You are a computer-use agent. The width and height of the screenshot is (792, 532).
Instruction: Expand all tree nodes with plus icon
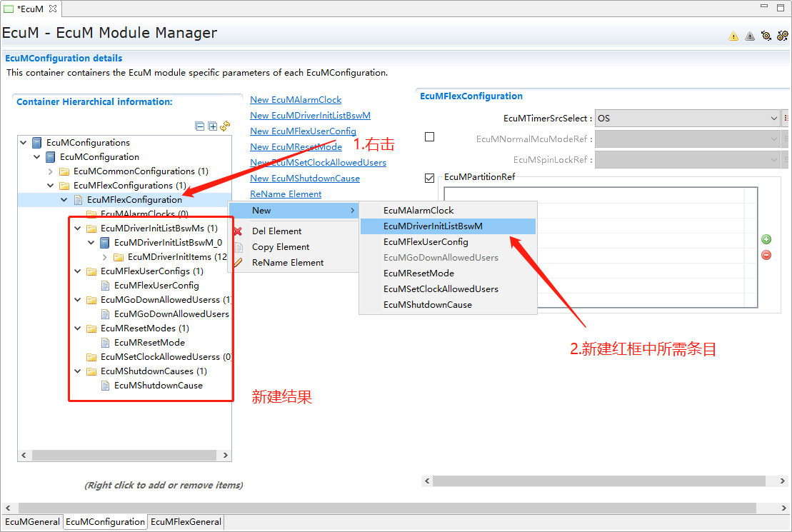coord(212,126)
